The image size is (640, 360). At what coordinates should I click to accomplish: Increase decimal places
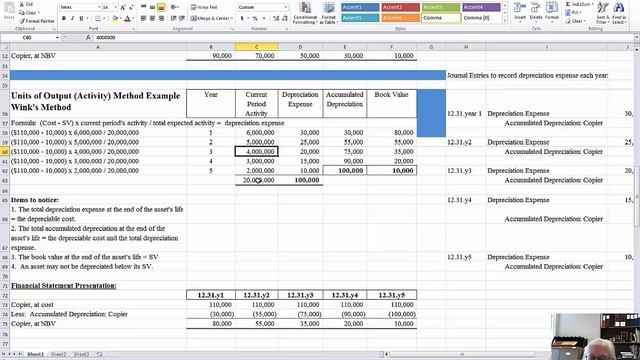tap(276, 18)
